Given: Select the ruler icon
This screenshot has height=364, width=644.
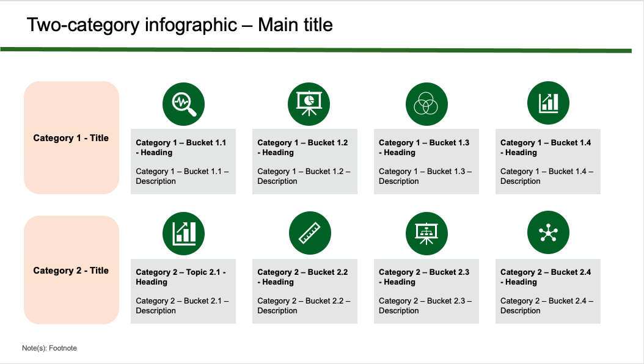Looking at the screenshot, I should (310, 233).
